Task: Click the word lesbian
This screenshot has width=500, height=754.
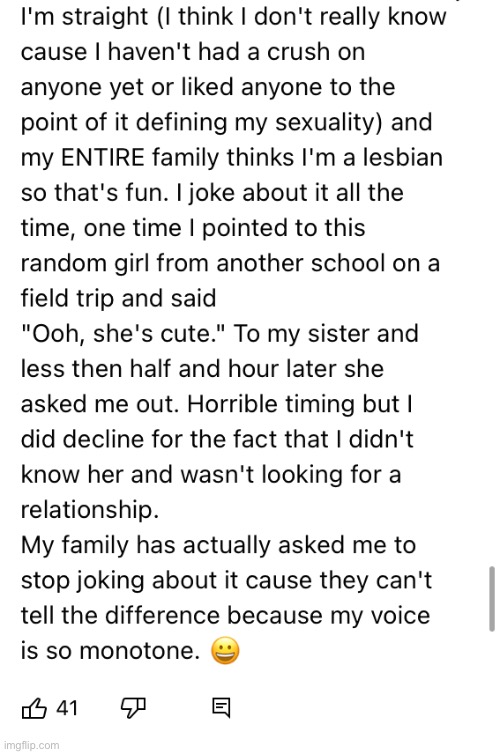Action: coord(402,158)
